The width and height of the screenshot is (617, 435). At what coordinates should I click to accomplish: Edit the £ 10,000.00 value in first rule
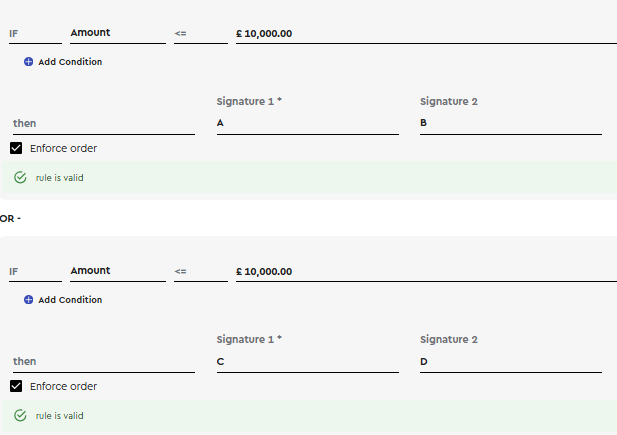click(x=426, y=33)
